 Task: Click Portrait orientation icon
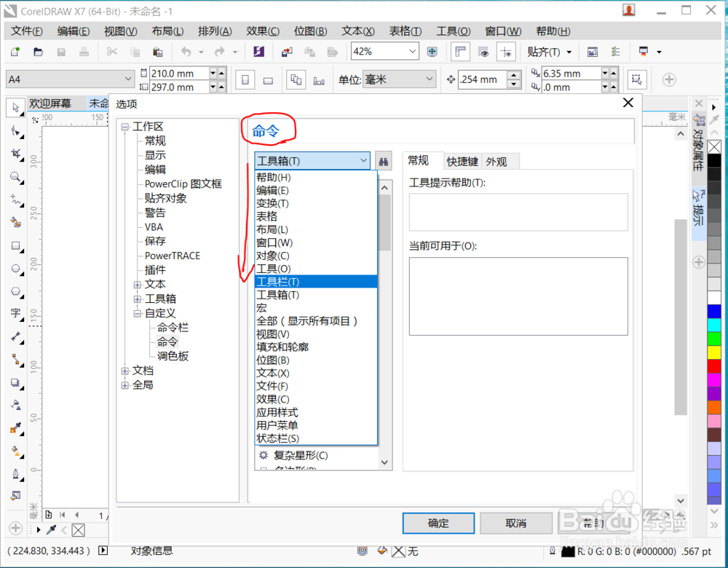pos(245,80)
